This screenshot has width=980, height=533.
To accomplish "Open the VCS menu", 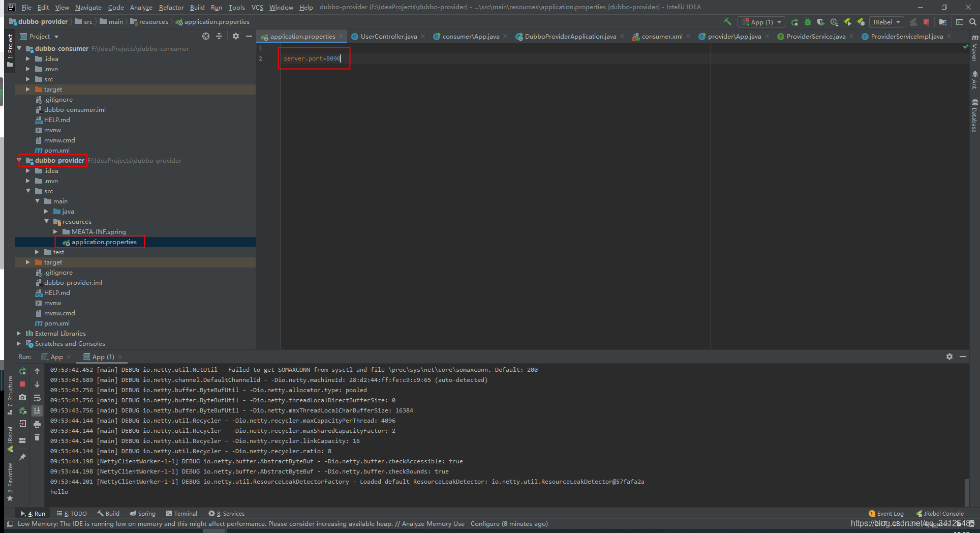I will (257, 7).
